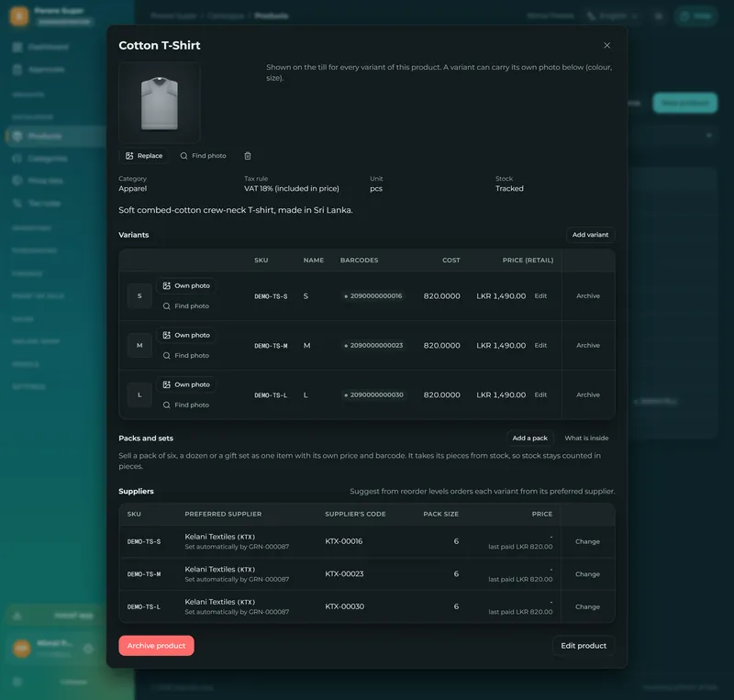Find photo for the S variant
Screen dimensions: 734x700
(186, 306)
